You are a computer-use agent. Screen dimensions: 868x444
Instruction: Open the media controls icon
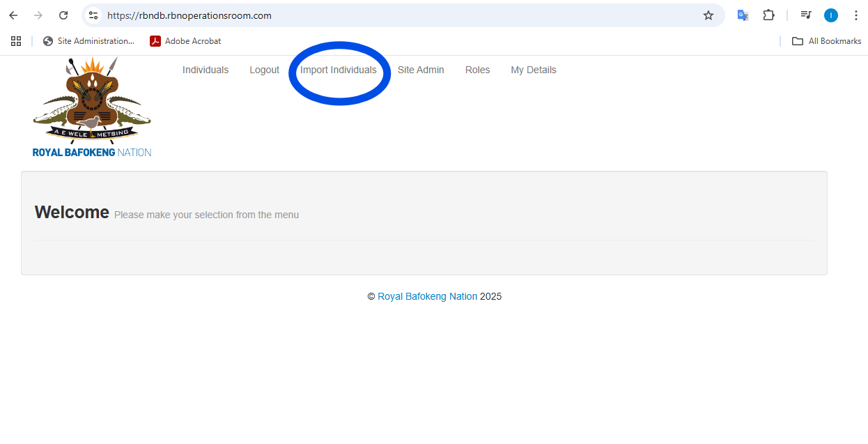coord(805,15)
